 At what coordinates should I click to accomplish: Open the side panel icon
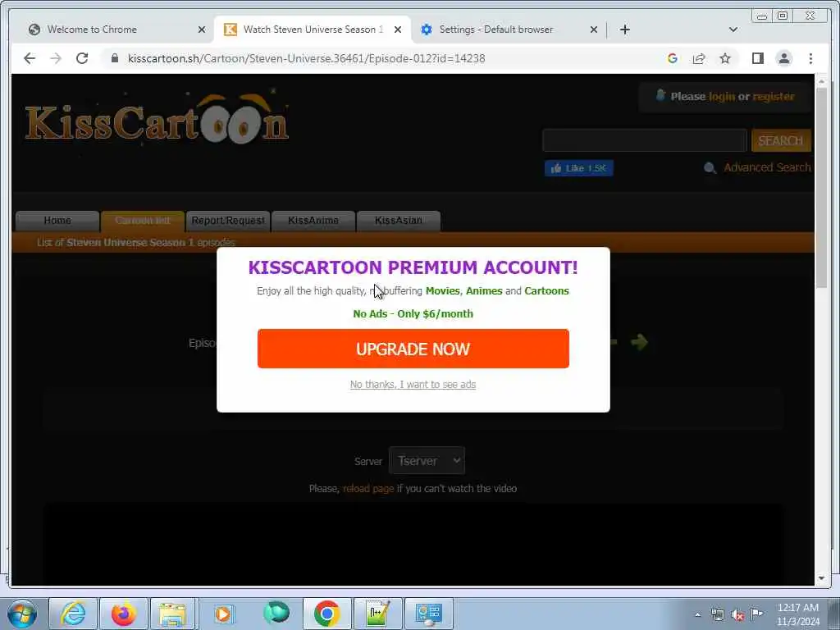[757, 58]
